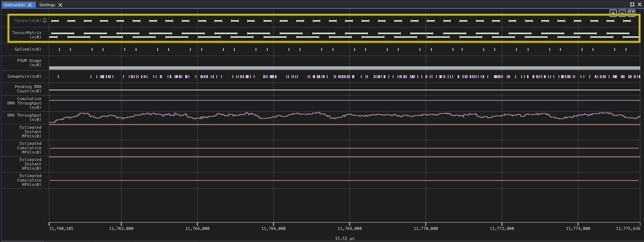
Task: Zoom out with the minus button
Action: 622,13
